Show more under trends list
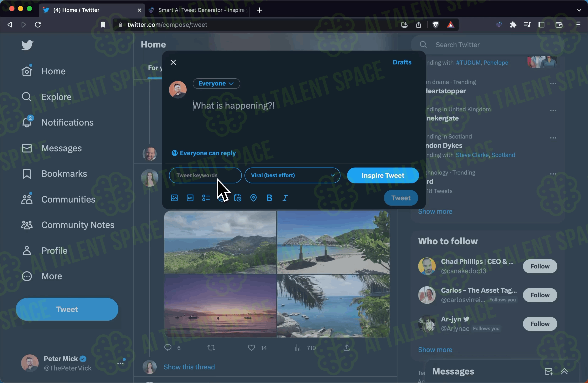The image size is (588, 383). (x=435, y=212)
